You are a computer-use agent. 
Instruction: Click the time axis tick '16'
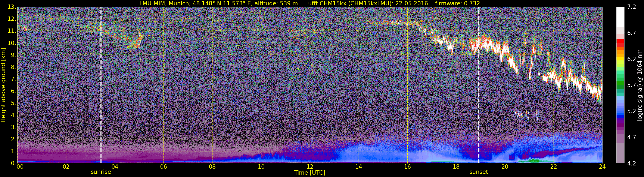(407, 167)
